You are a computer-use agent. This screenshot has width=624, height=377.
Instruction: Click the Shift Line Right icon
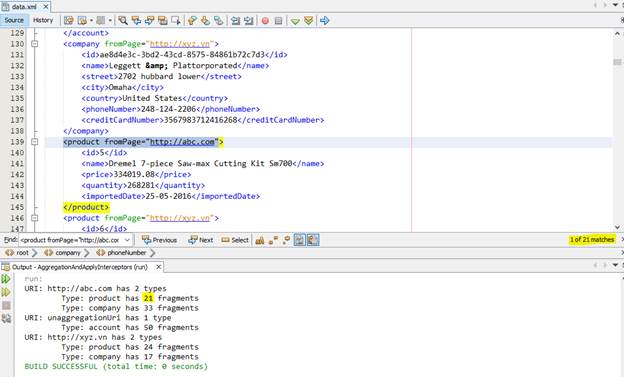coord(248,20)
